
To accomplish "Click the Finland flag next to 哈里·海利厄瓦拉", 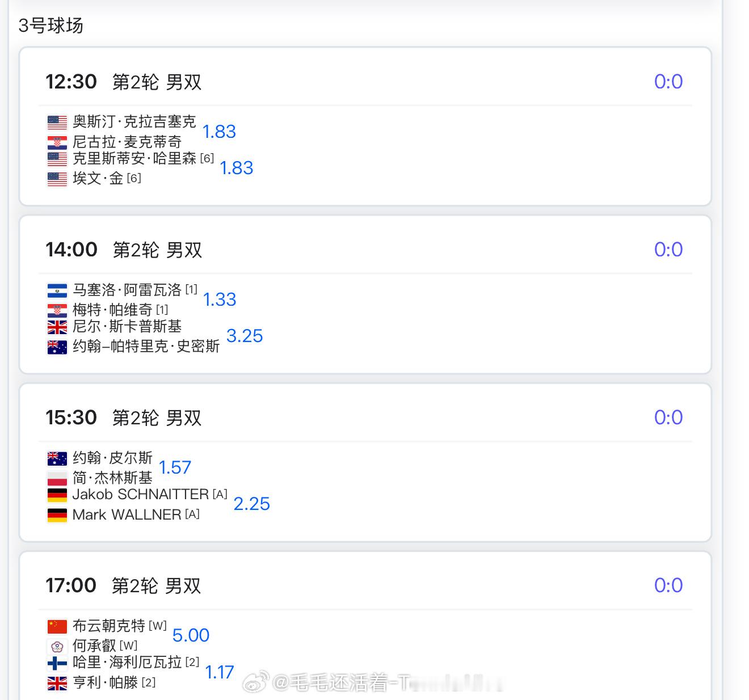I will click(x=57, y=663).
